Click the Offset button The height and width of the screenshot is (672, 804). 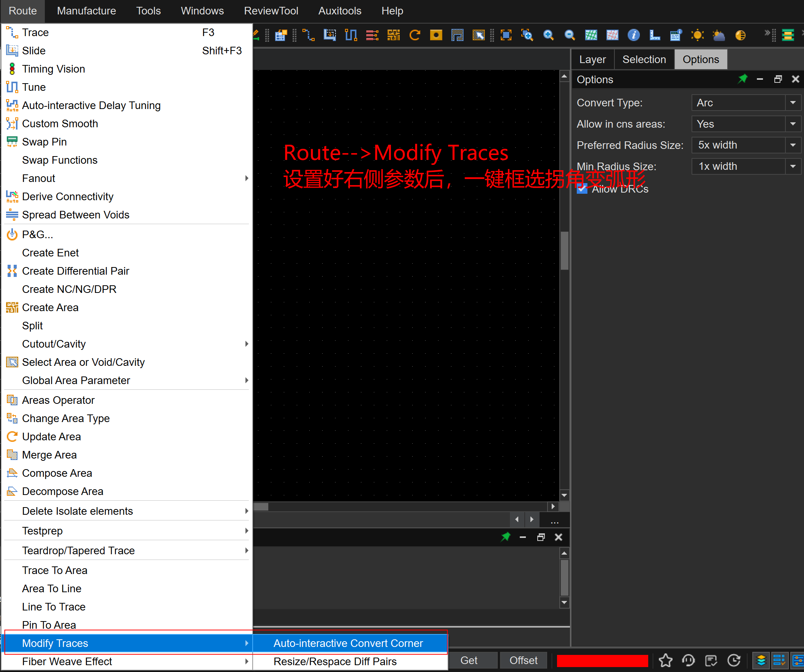523,661
